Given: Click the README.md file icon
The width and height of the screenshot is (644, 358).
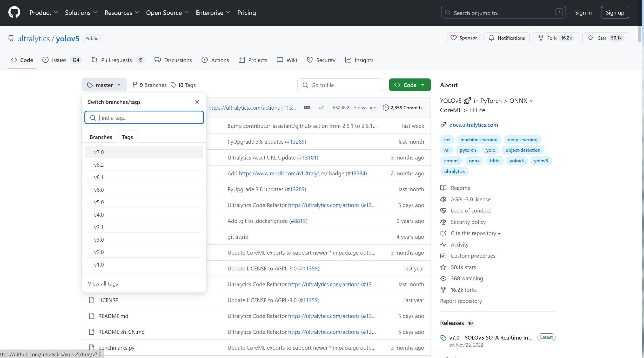Looking at the screenshot, I should 91,316.
